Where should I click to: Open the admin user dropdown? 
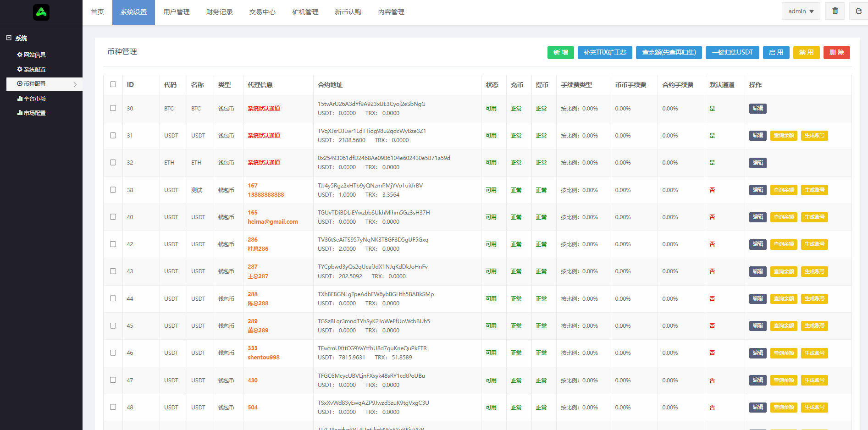[801, 11]
